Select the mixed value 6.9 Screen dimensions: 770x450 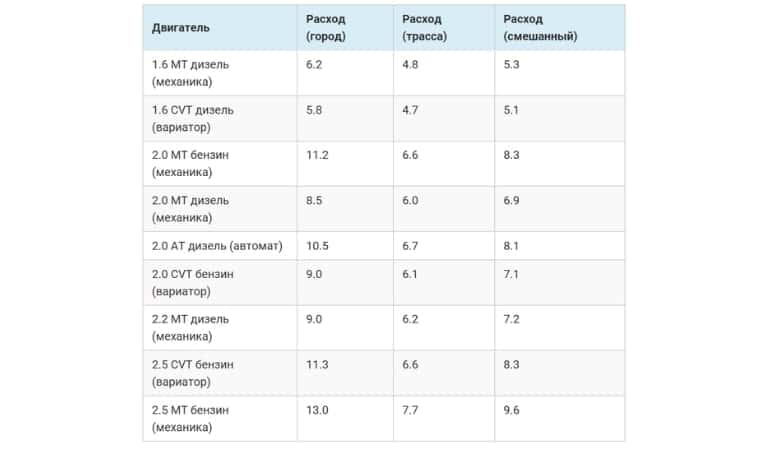pos(511,200)
